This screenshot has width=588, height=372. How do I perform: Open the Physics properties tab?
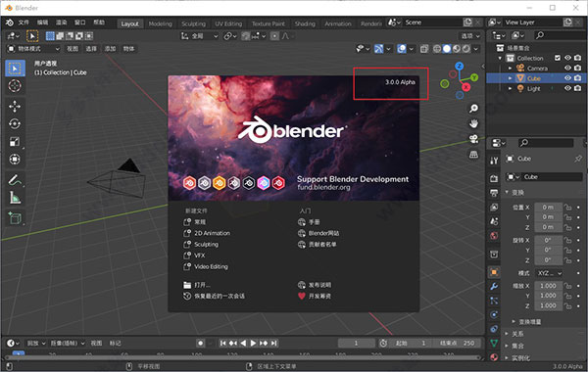494,314
